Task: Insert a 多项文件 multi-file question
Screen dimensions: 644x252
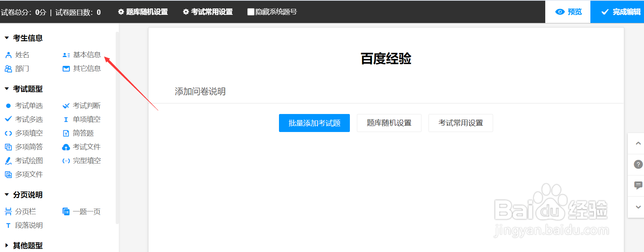Action: tap(24, 174)
